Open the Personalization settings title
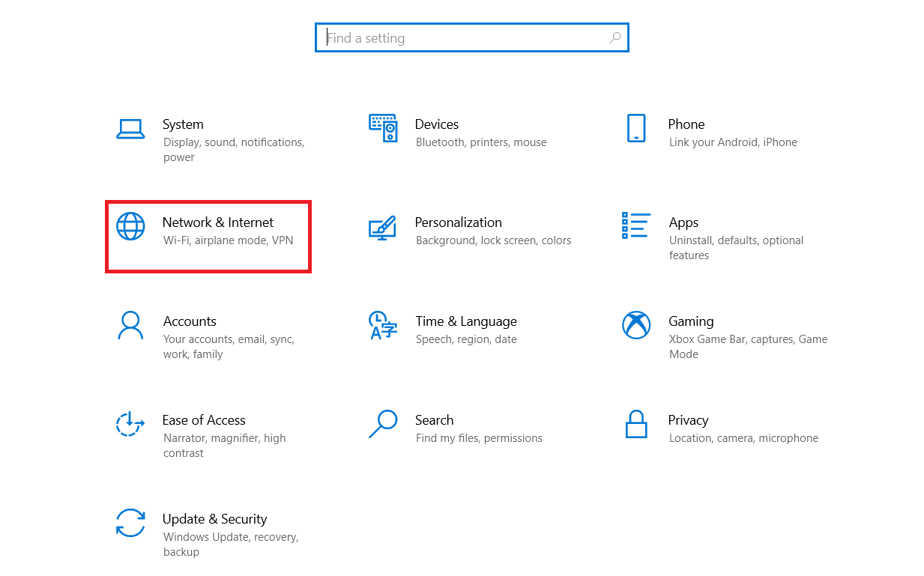 459,222
